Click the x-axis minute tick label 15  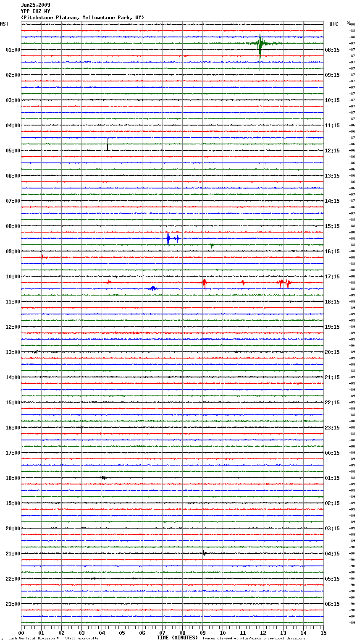coord(323,633)
